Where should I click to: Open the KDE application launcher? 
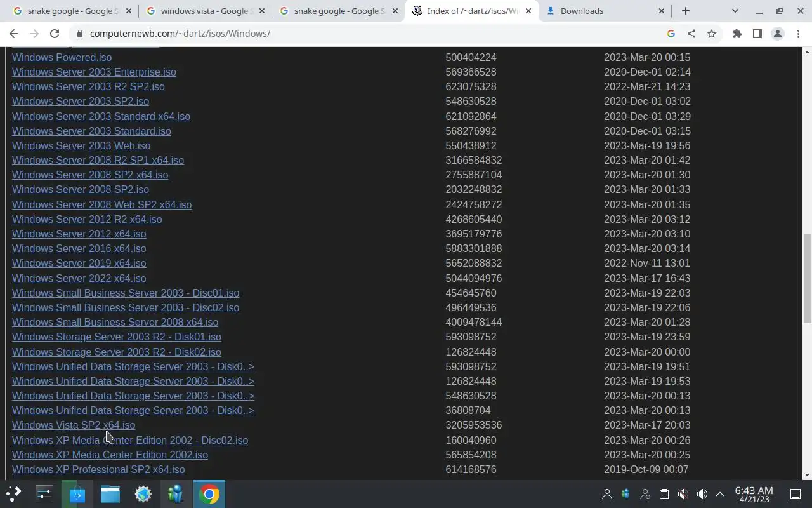coord(14,494)
